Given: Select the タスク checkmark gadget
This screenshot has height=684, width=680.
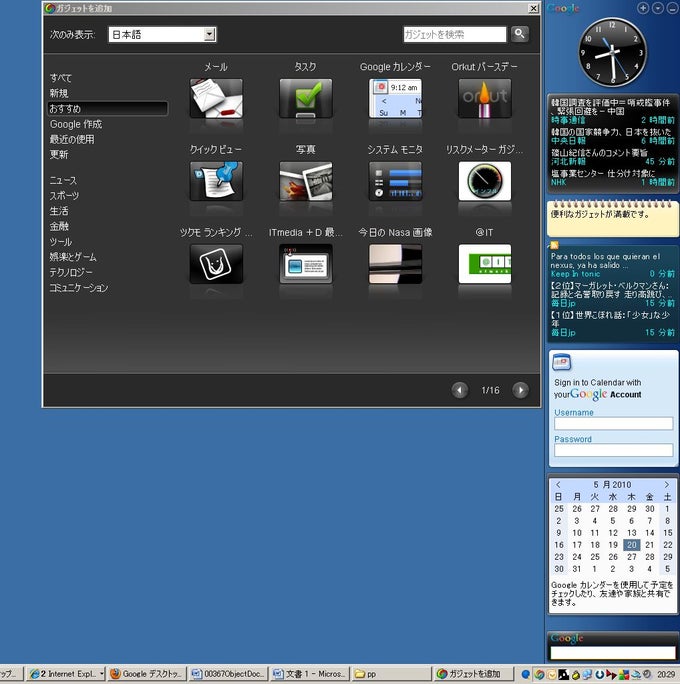Looking at the screenshot, I should 306,98.
